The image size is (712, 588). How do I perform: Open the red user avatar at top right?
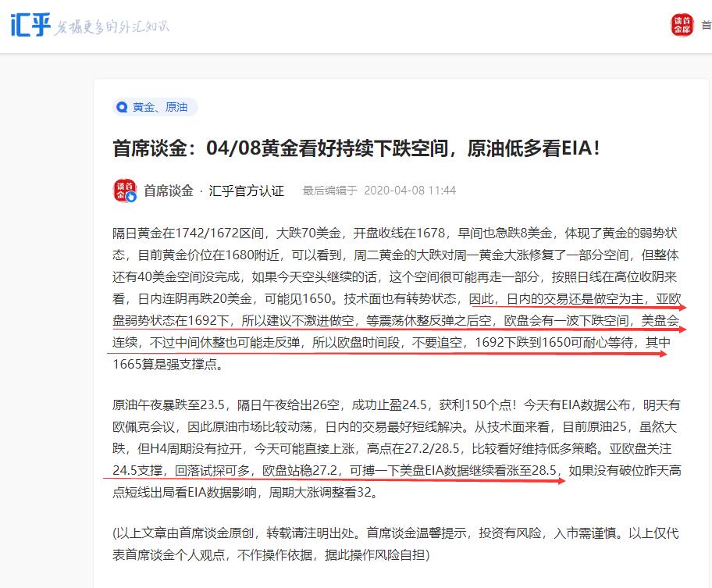coord(682,25)
